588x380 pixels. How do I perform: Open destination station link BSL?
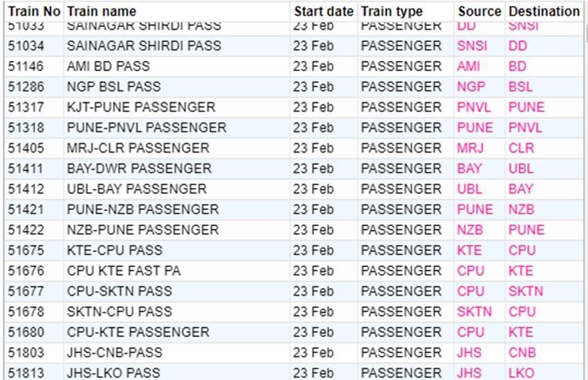point(520,87)
